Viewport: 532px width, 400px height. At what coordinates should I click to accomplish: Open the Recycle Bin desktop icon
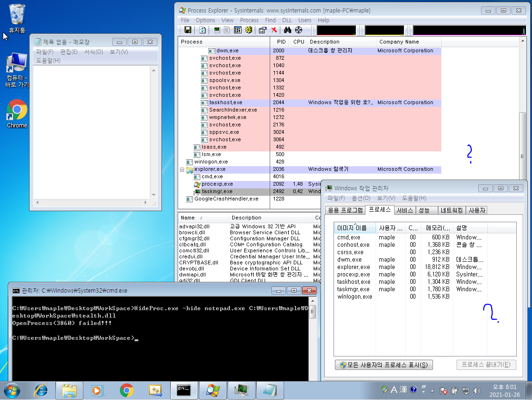click(x=17, y=19)
